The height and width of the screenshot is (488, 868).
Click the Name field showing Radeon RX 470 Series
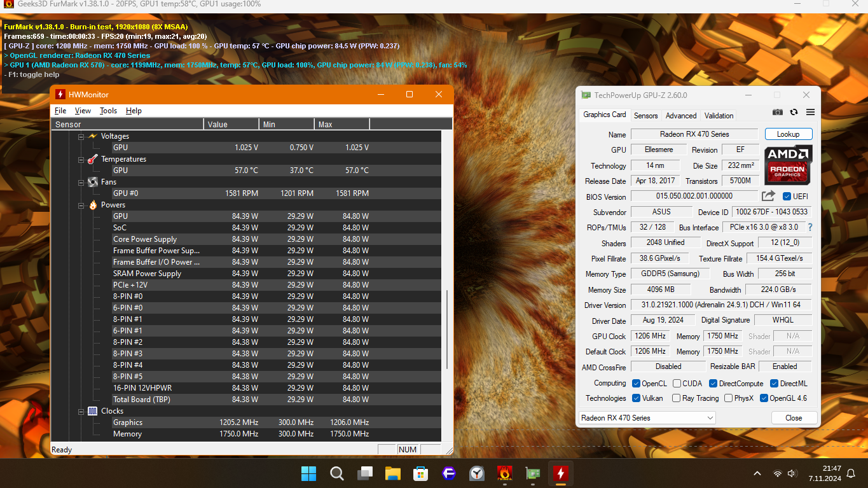pyautogui.click(x=694, y=134)
